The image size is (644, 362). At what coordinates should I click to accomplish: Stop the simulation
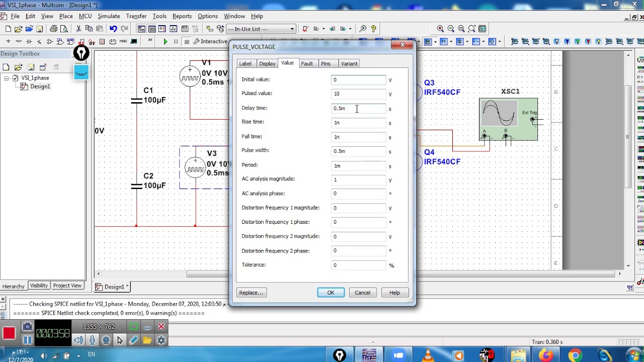[187, 41]
